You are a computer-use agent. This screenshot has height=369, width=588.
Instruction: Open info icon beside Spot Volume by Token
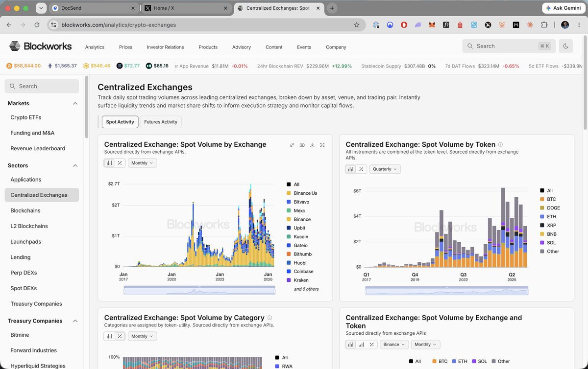500,144
